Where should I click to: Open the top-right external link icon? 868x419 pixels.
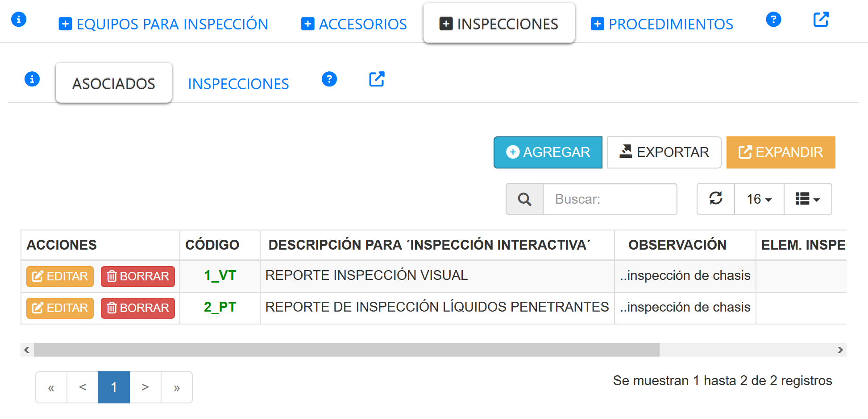point(821,20)
